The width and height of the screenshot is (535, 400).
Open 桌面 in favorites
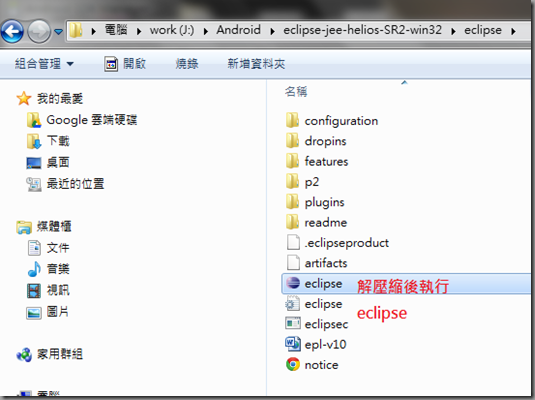tap(58, 162)
